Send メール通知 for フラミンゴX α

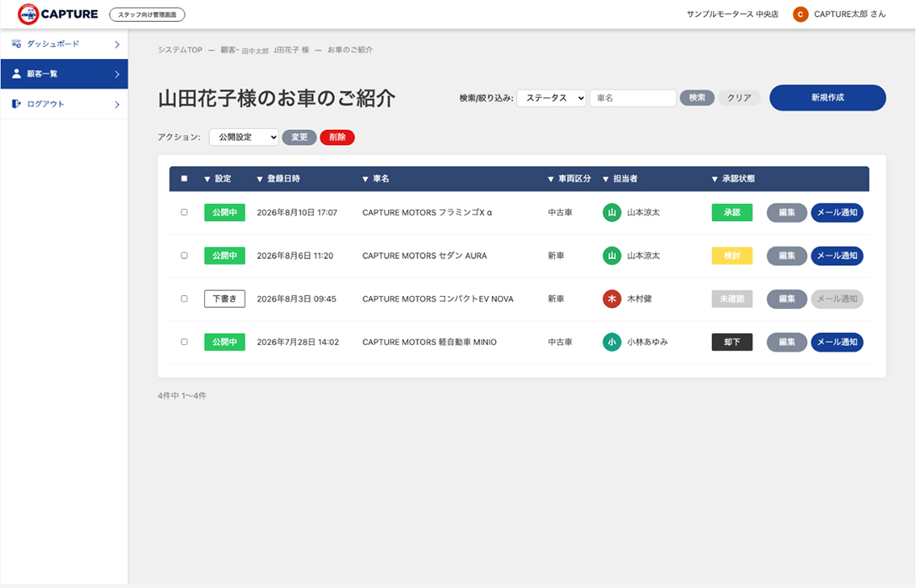click(x=837, y=213)
